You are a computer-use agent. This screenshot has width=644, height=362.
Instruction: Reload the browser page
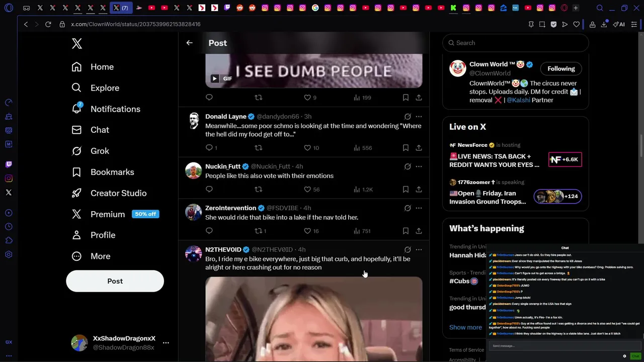click(x=48, y=24)
